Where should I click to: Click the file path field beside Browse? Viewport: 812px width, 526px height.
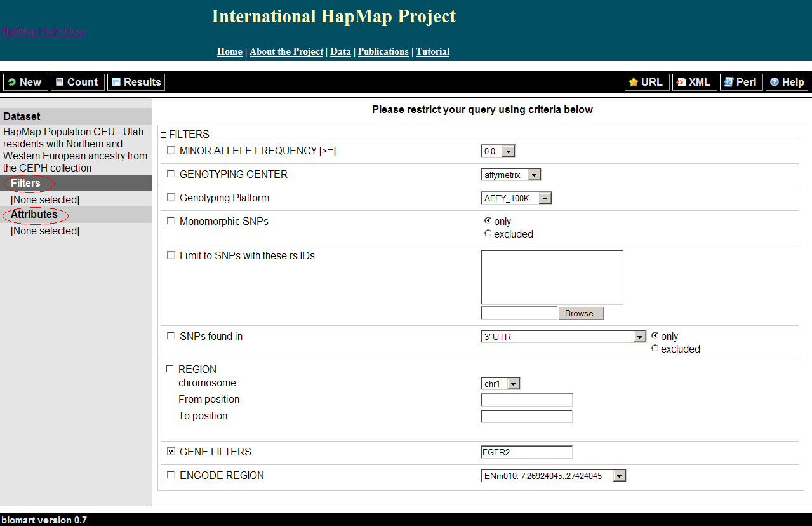519,313
